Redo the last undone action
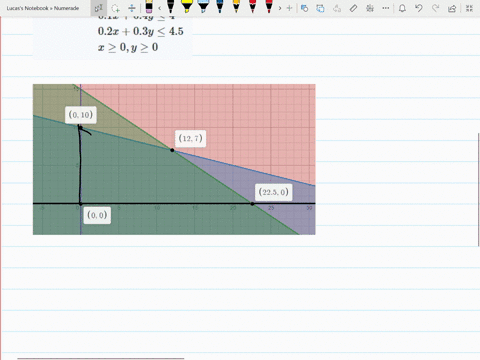Screen dimensions: 480x360 point(435,8)
